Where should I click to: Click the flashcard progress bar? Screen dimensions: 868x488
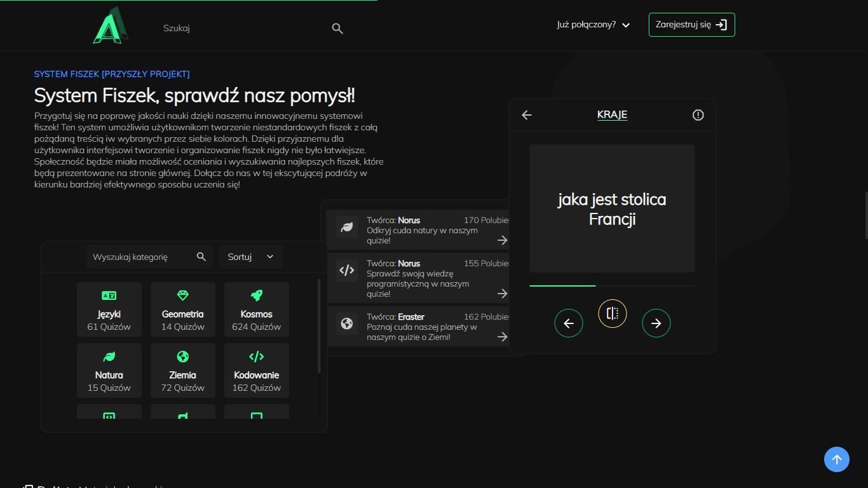coord(612,286)
